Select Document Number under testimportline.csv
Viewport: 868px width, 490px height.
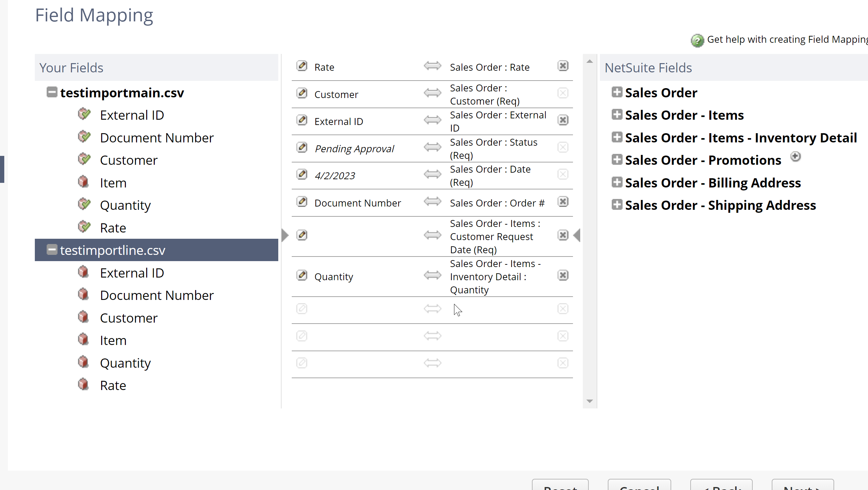click(157, 295)
